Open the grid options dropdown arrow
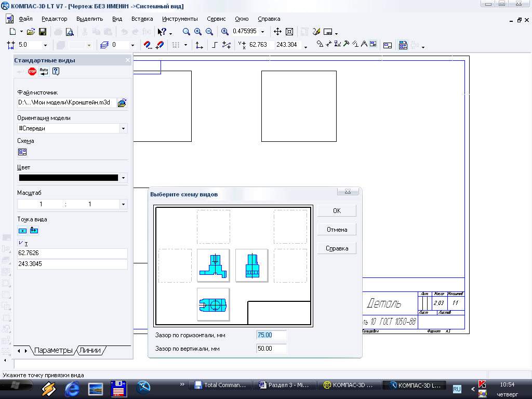This screenshot has width=532, height=399. (185, 45)
